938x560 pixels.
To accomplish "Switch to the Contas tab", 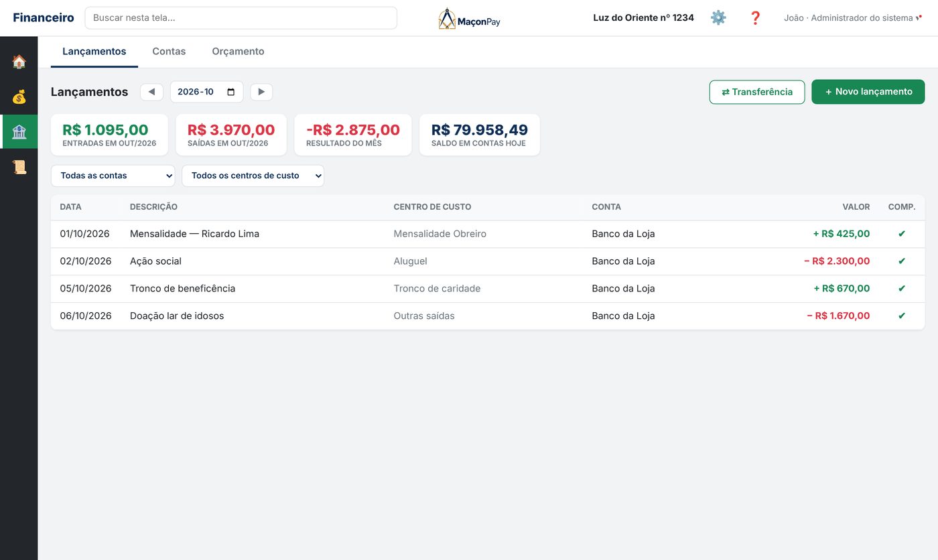I will pyautogui.click(x=169, y=52).
